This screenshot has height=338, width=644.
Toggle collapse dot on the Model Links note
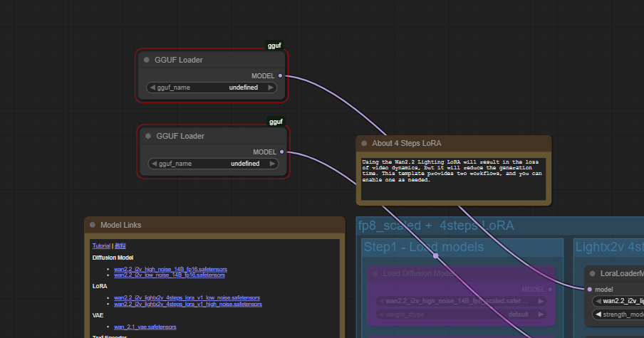click(x=93, y=225)
